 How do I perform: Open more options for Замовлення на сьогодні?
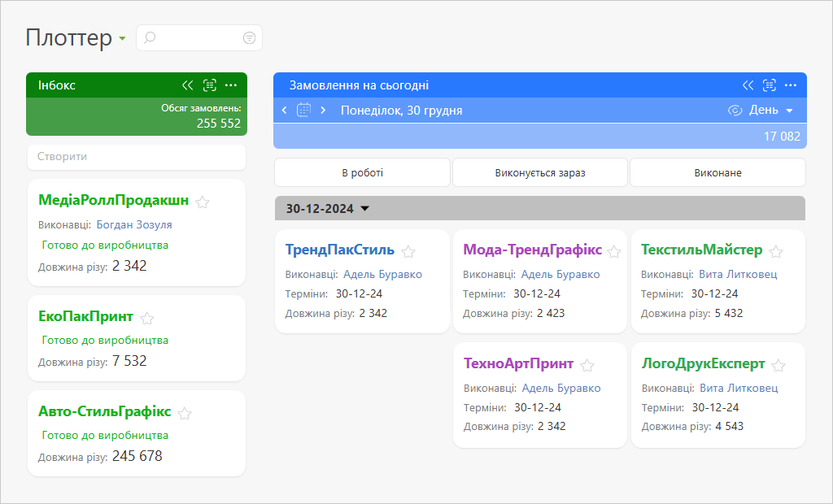click(791, 85)
